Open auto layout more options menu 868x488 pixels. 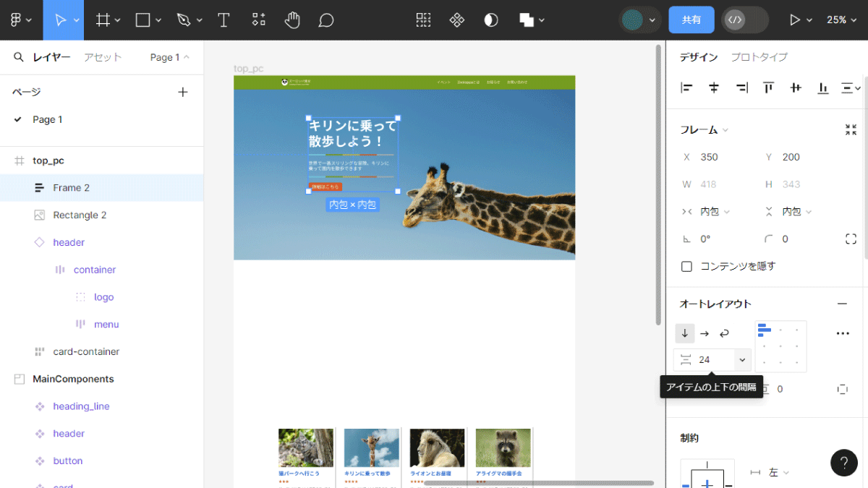(x=843, y=333)
